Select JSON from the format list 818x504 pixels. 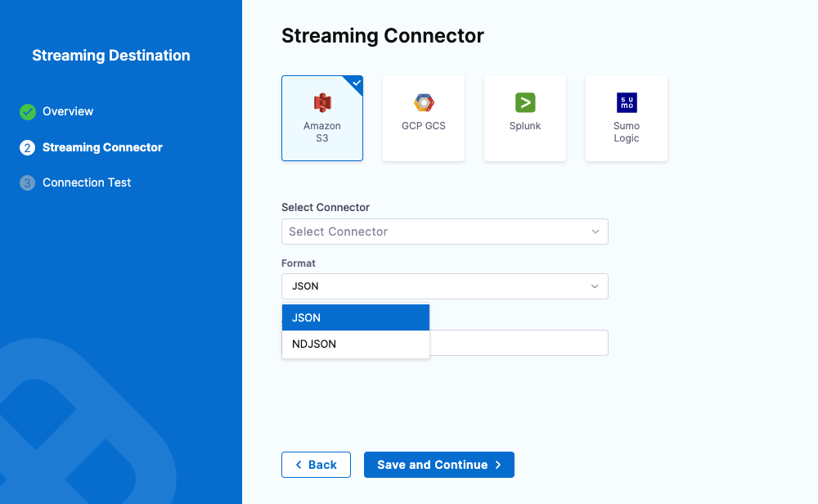point(356,317)
